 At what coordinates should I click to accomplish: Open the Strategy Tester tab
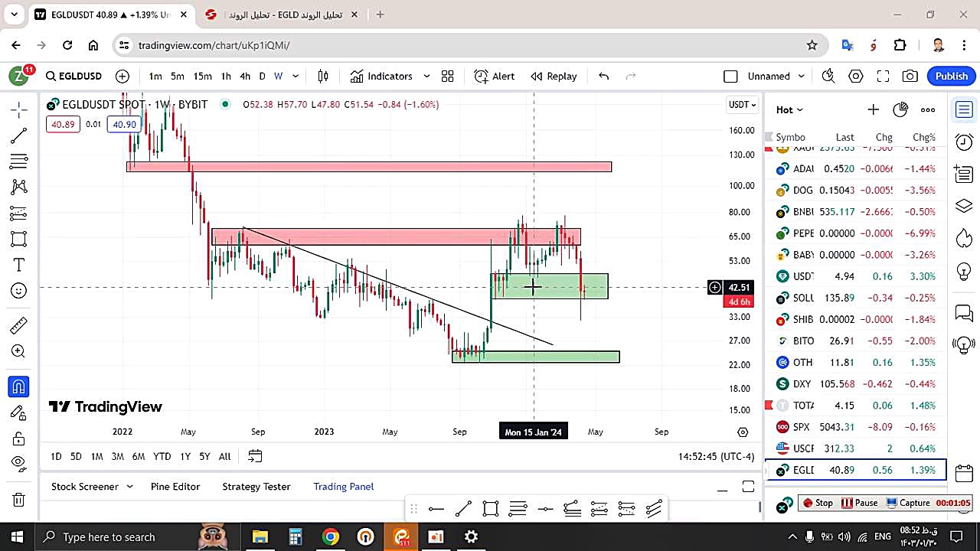pyautogui.click(x=256, y=486)
